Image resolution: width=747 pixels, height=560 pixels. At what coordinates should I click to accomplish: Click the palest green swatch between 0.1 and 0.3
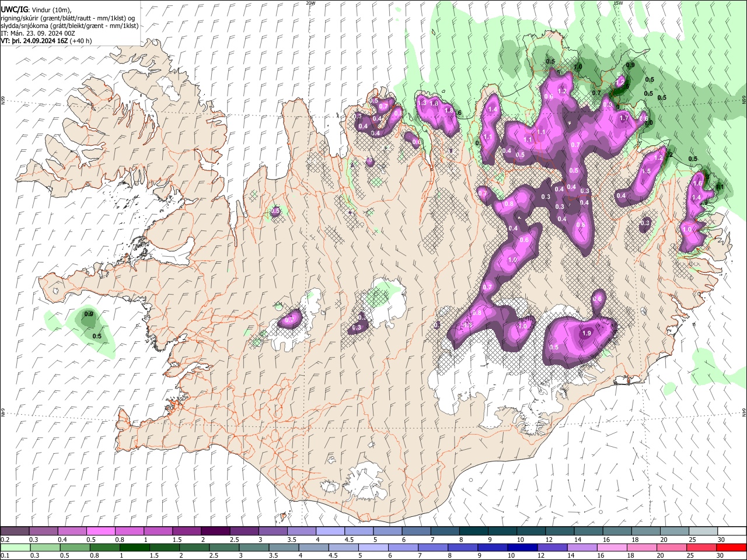tap(15, 547)
